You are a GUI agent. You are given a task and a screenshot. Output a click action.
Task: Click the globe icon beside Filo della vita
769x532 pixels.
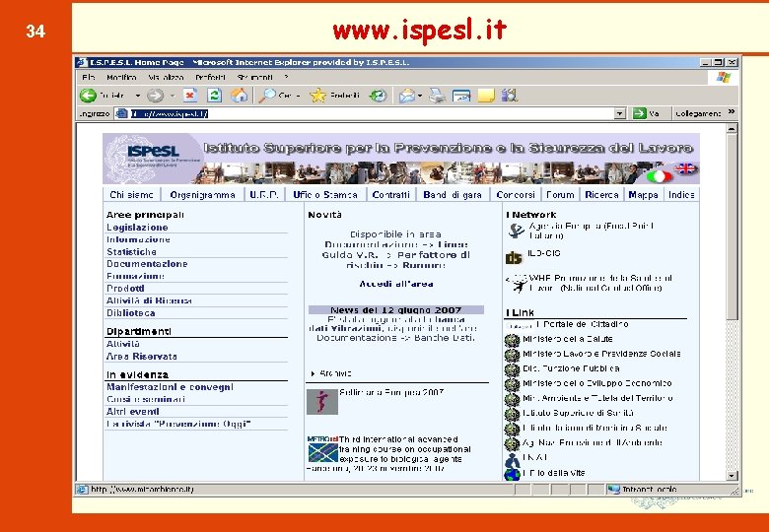512,474
